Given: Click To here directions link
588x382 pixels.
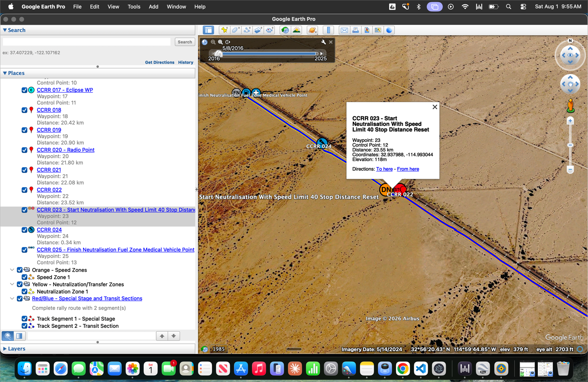Looking at the screenshot, I should coord(384,169).
